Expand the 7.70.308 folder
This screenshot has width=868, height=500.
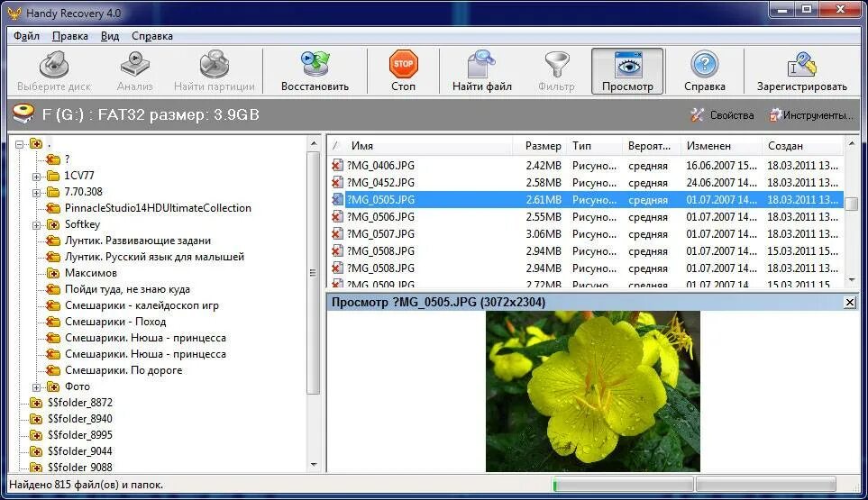coord(37,193)
